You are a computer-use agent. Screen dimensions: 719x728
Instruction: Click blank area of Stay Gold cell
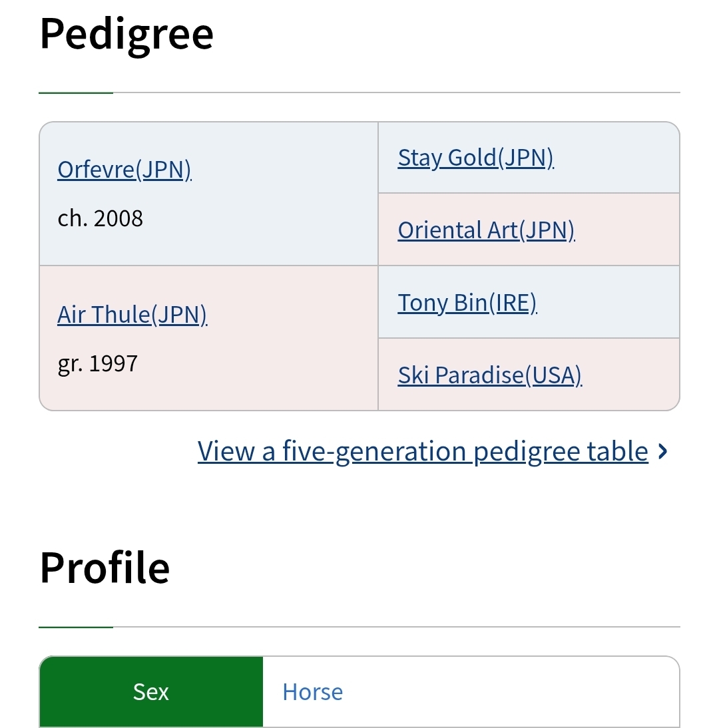[619, 158]
